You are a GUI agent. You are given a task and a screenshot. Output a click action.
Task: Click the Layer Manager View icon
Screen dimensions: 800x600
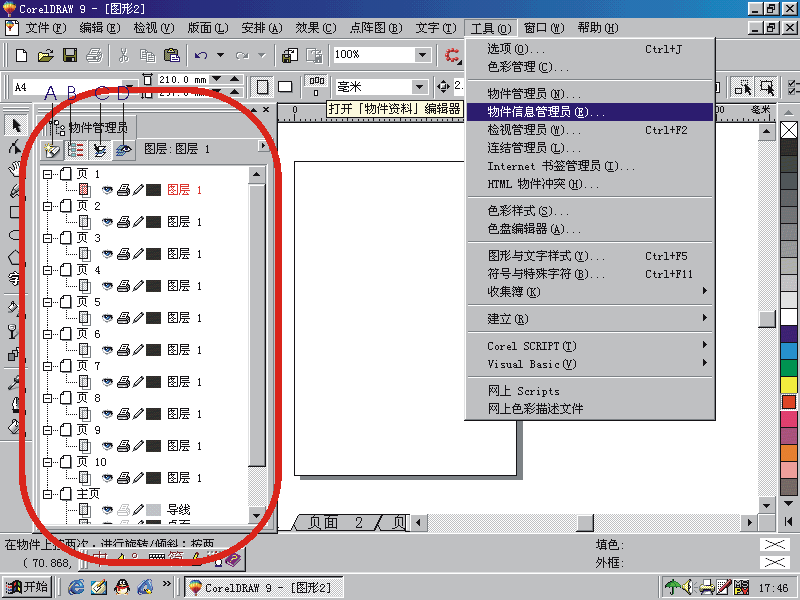click(x=123, y=149)
